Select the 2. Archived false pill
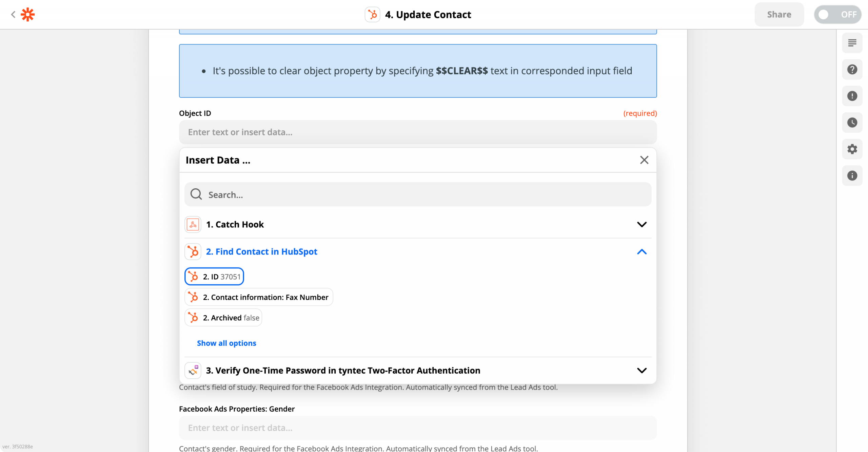Image resolution: width=868 pixels, height=452 pixels. pos(223,318)
